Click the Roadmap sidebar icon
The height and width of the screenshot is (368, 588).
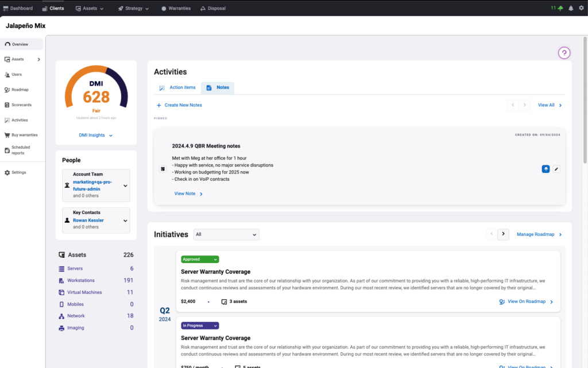[7, 90]
